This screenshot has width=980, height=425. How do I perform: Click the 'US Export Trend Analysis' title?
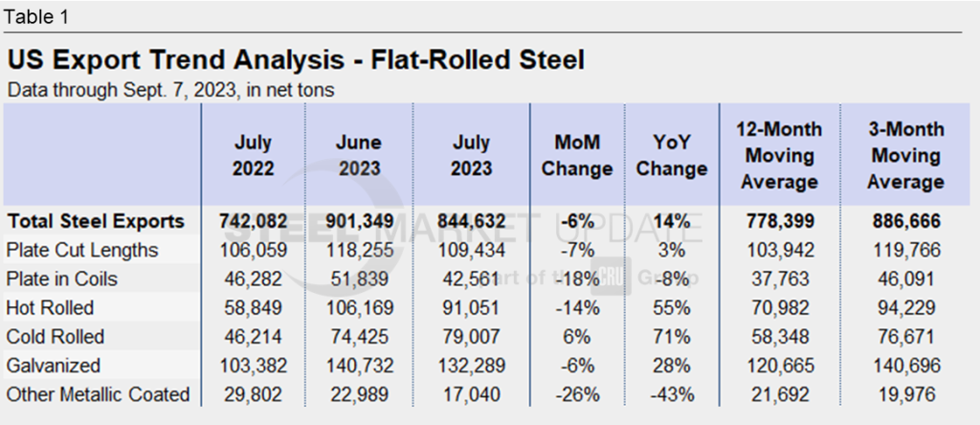[x=295, y=59]
